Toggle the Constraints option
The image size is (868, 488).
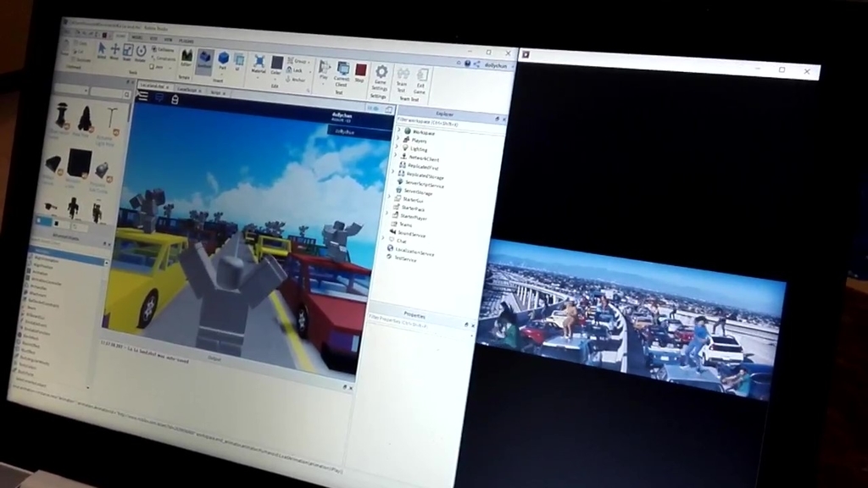click(x=163, y=58)
